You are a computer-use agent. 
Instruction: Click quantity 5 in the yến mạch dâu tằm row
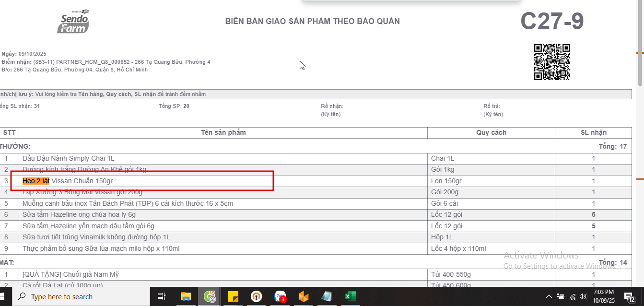[x=594, y=226]
